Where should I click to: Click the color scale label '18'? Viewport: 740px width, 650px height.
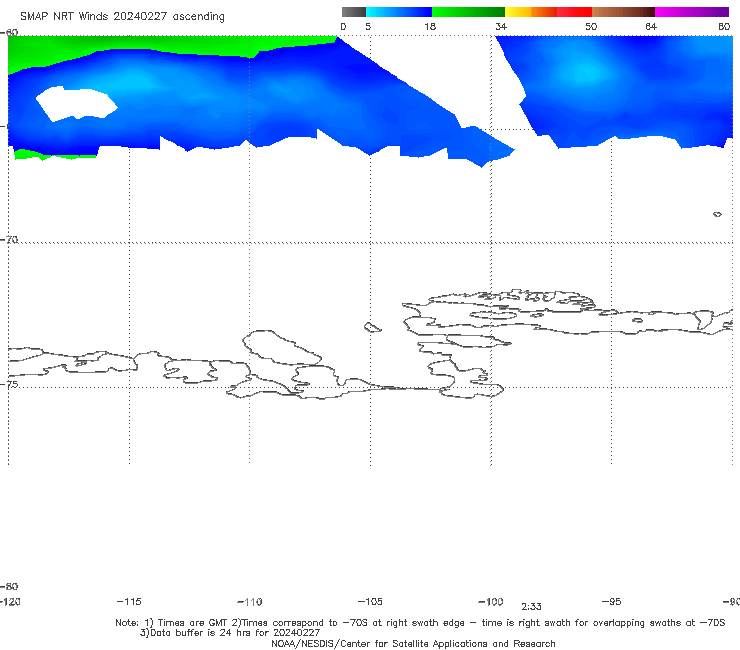430,27
